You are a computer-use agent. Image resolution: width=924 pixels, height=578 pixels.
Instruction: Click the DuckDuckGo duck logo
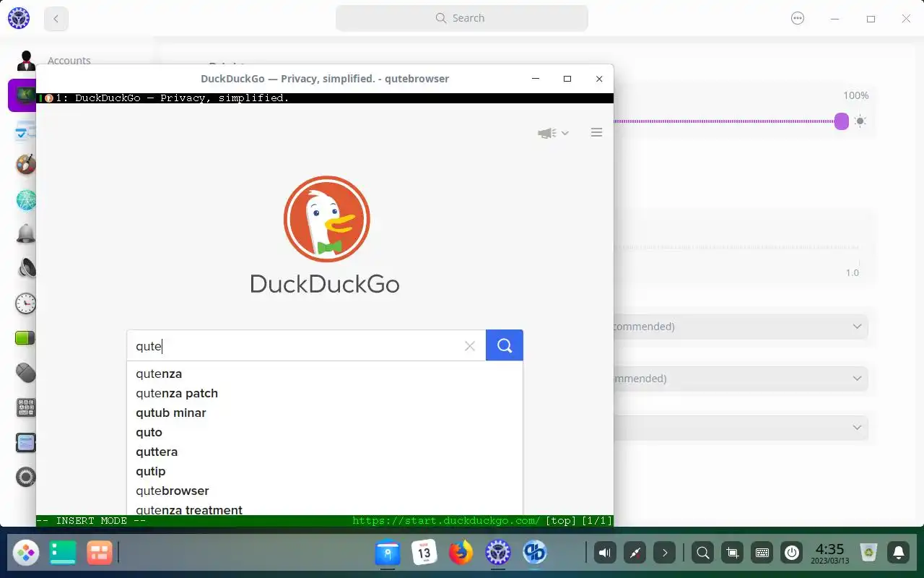[x=326, y=219]
